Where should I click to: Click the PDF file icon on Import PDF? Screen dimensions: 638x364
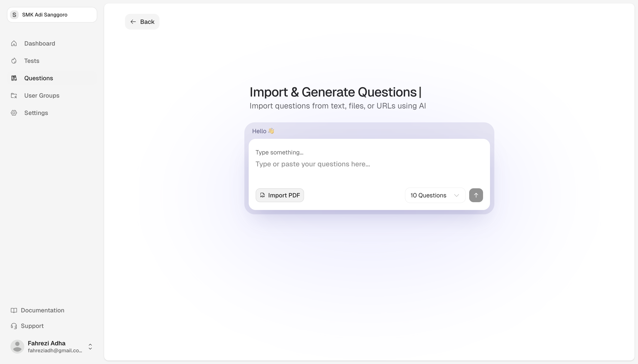pyautogui.click(x=262, y=195)
